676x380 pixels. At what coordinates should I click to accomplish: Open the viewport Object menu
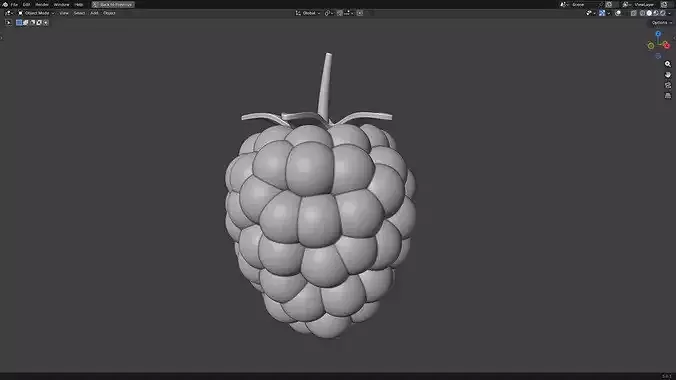coord(109,13)
